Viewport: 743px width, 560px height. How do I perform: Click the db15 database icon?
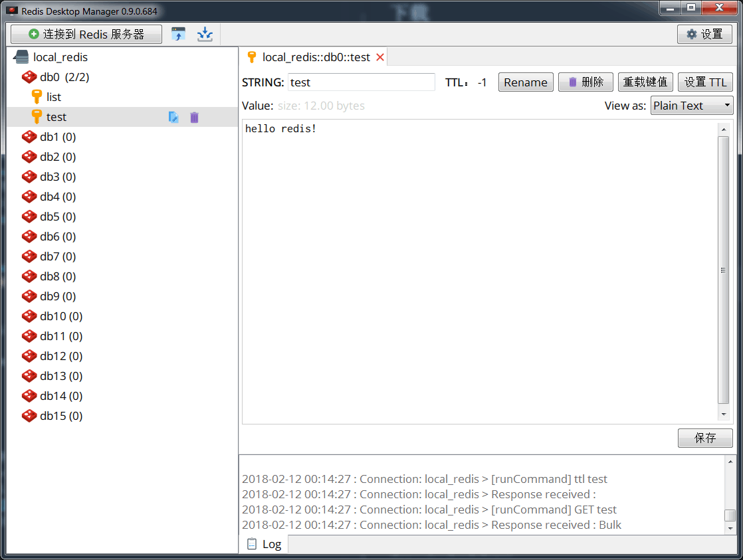pyautogui.click(x=29, y=415)
